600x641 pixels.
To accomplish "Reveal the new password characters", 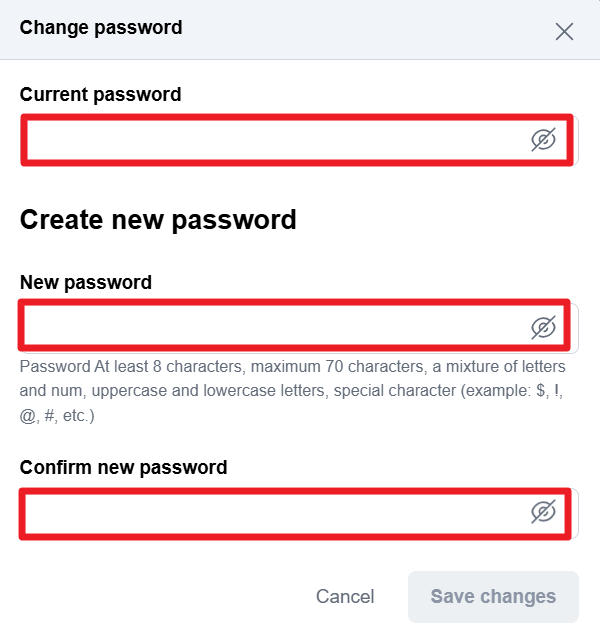I will pyautogui.click(x=543, y=327).
